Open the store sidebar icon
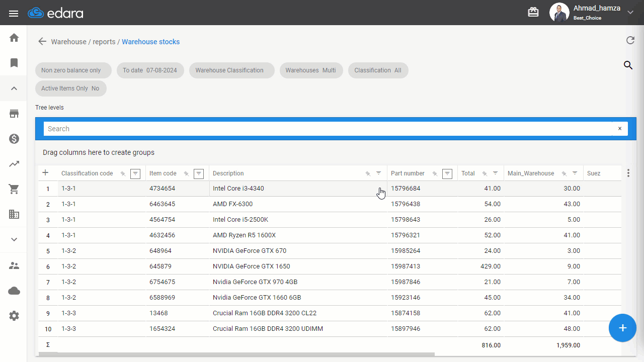The width and height of the screenshot is (644, 362). click(14, 114)
